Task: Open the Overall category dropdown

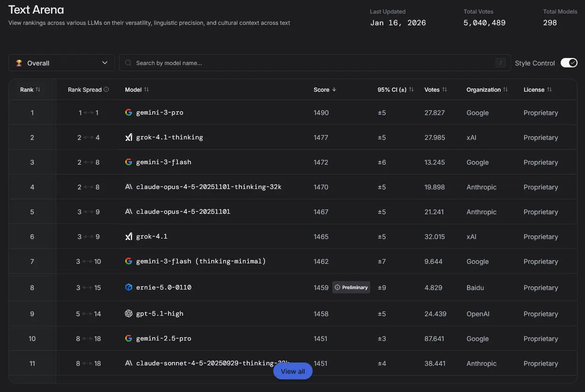Action: (62, 63)
